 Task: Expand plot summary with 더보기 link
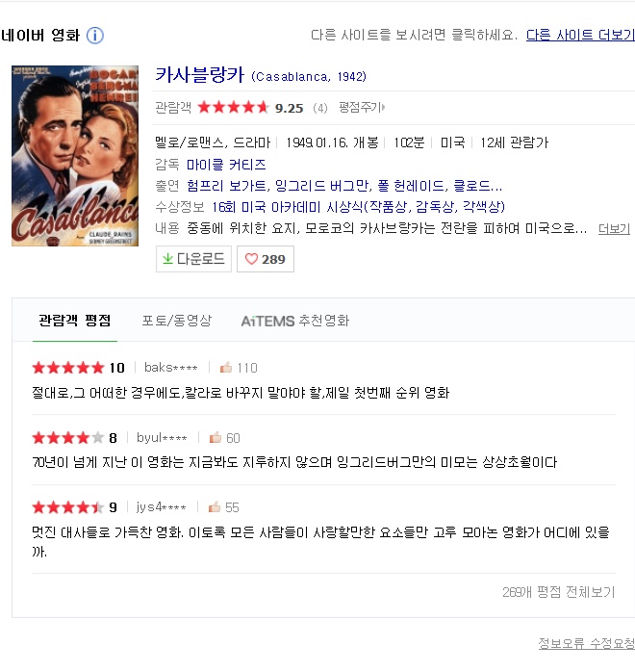[x=614, y=229]
